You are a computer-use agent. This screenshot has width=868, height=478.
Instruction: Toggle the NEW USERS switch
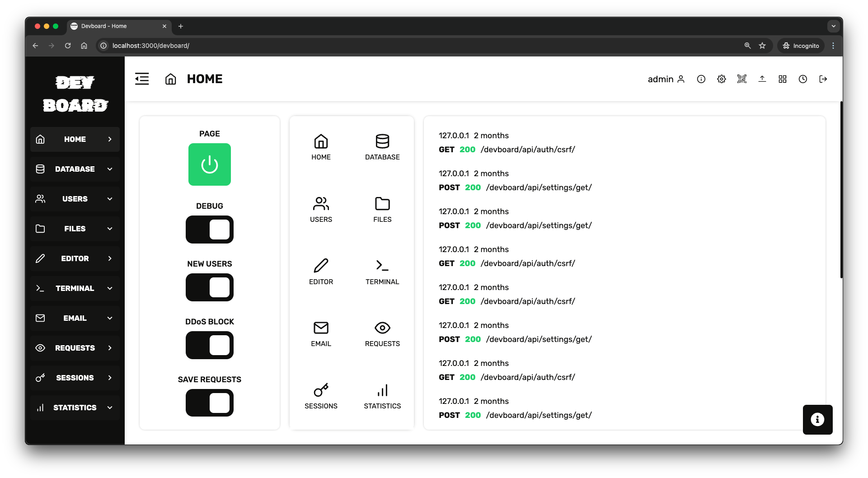(210, 287)
